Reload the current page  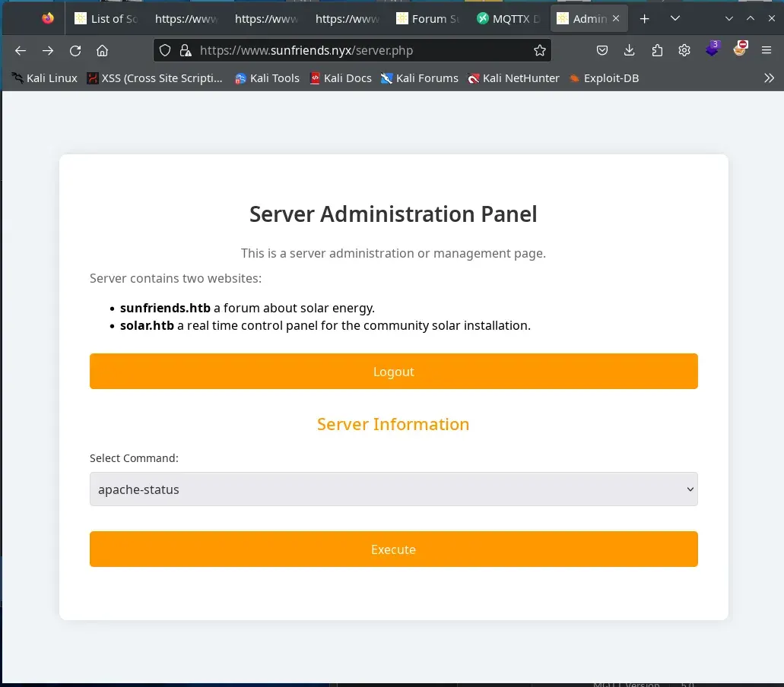coord(75,50)
